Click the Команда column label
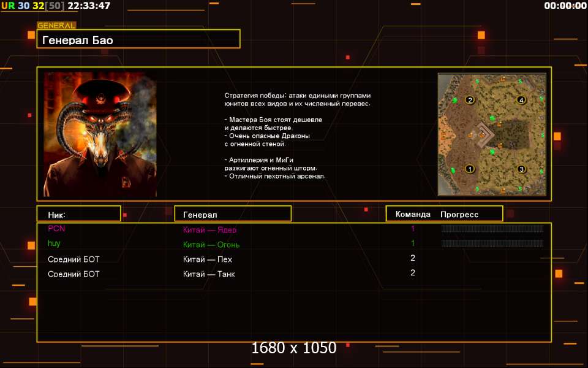Viewport: 588px width, 368px height. tap(413, 214)
